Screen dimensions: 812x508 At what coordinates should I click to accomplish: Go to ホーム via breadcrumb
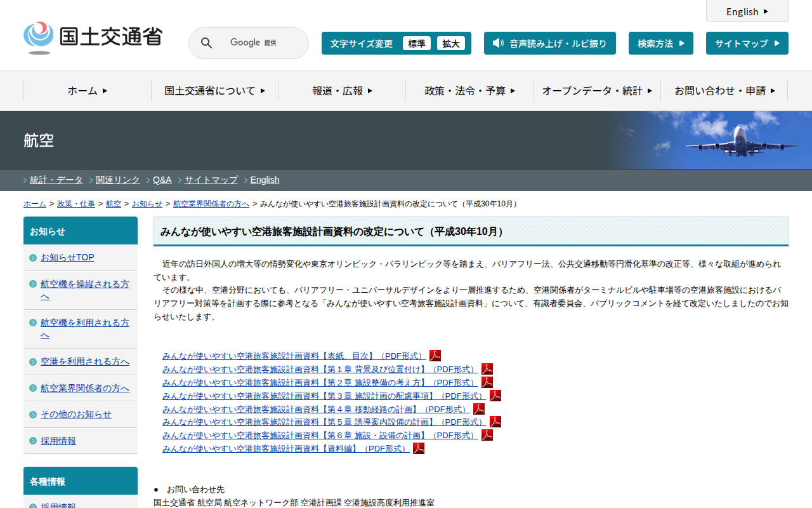pyautogui.click(x=35, y=204)
